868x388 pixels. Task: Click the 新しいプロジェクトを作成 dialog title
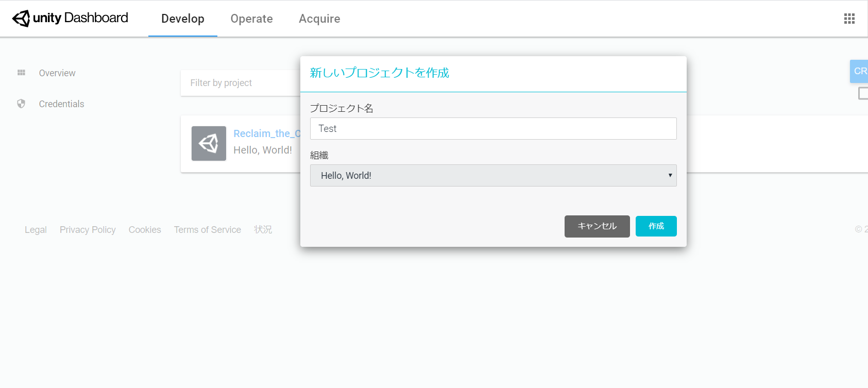(x=379, y=73)
